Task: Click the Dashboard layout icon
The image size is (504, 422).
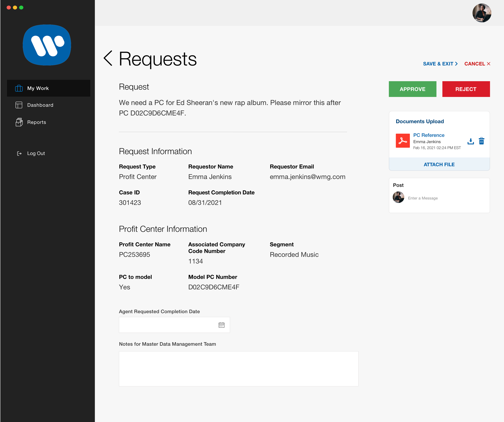Action: [x=19, y=105]
